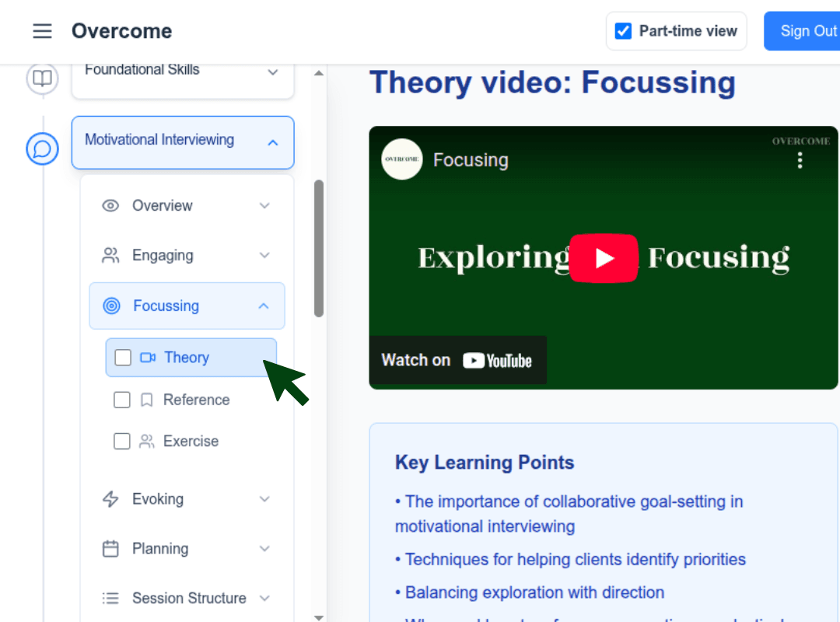Select the Theory lesson item
840x622 pixels.
191,358
